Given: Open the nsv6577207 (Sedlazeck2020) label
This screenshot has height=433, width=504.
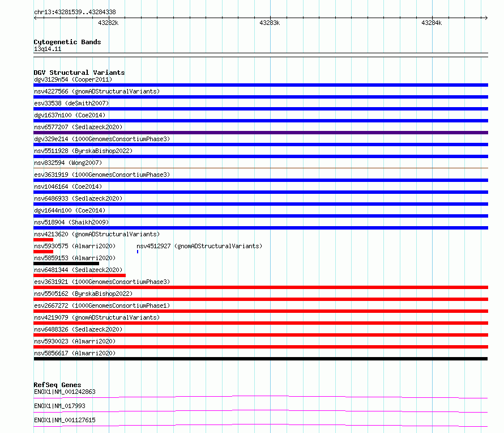Looking at the screenshot, I should [x=78, y=127].
